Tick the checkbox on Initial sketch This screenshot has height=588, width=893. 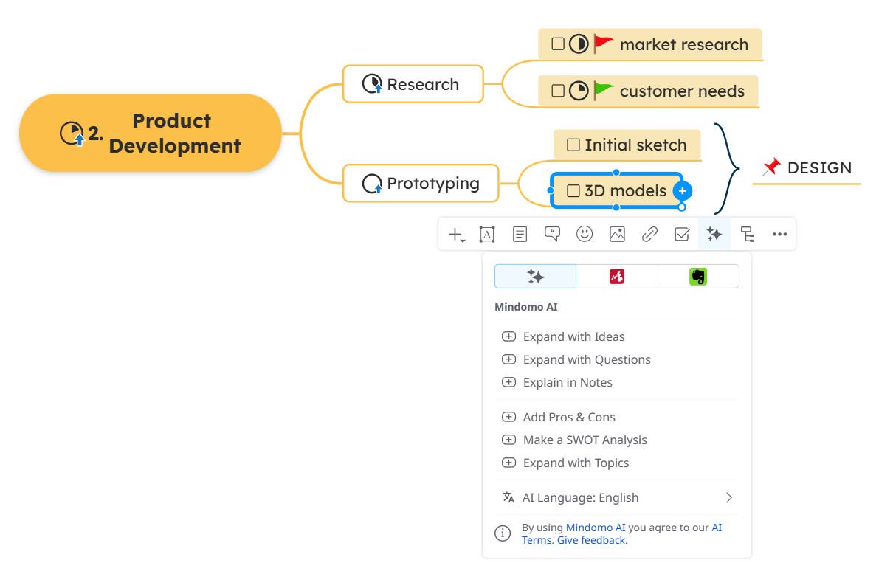click(x=575, y=145)
